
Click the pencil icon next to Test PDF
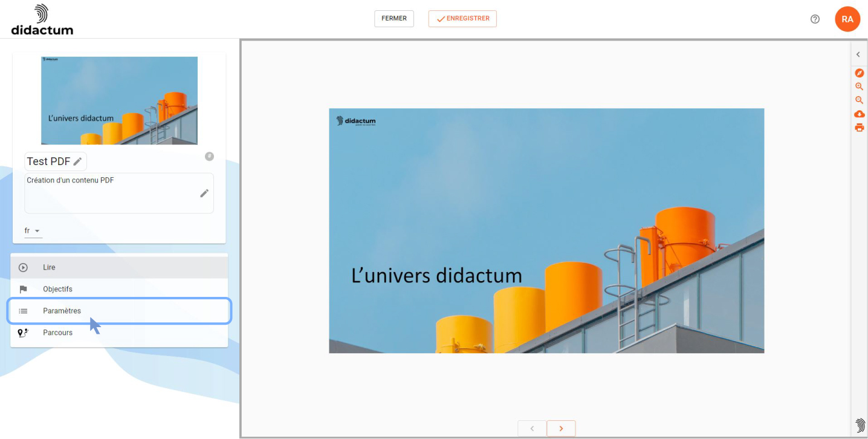pyautogui.click(x=77, y=161)
